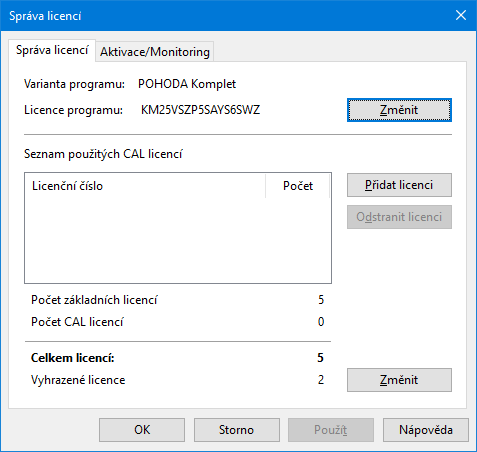This screenshot has height=452, width=477.
Task: Close the Správa licencí window
Action: coord(461,15)
